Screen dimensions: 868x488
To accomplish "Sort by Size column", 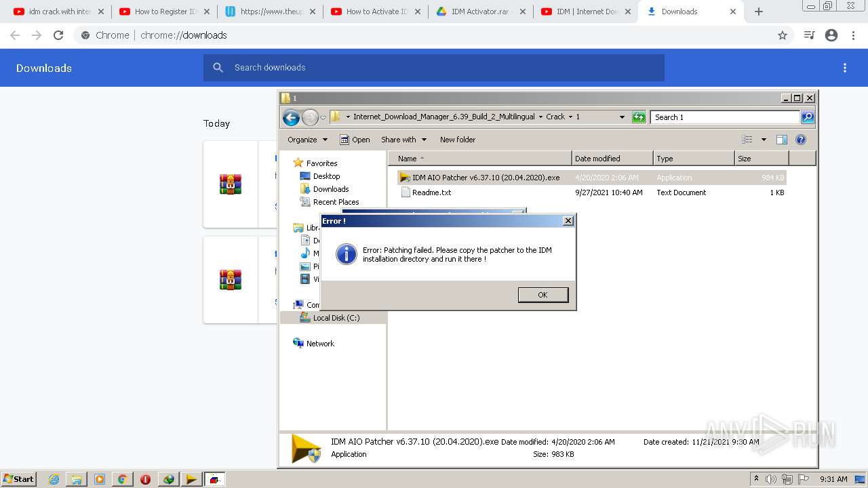I will click(x=762, y=159).
